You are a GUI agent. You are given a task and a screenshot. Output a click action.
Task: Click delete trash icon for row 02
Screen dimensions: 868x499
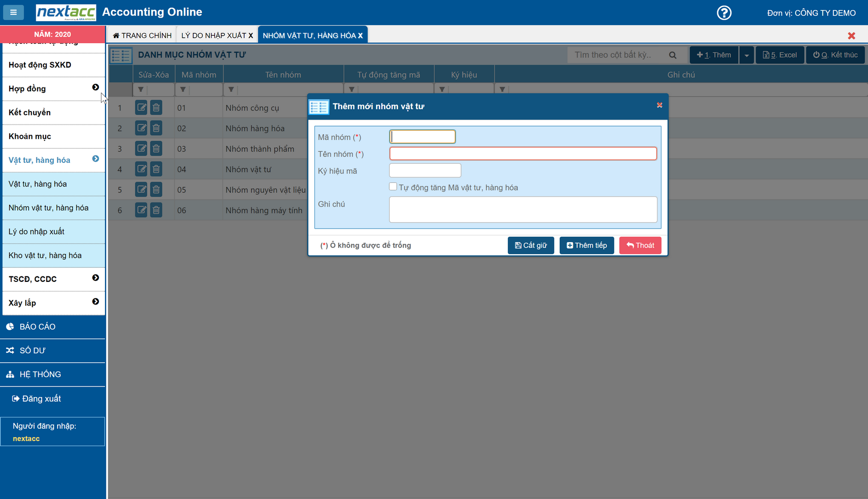click(156, 128)
